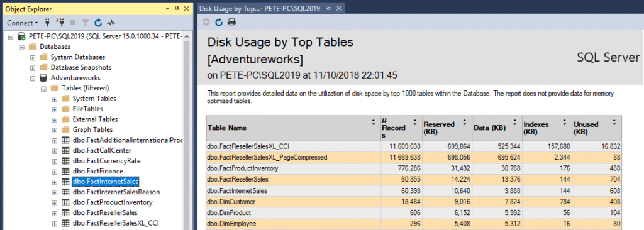Screen dimensions: 644x230
Task: Select dbo.FactCallCenter in the tree
Action: pos(102,150)
